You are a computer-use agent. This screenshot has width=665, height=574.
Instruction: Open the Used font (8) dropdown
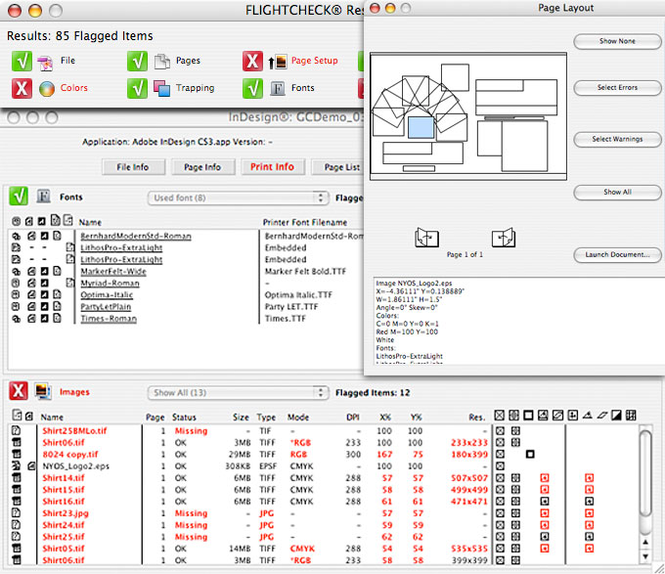(x=238, y=198)
